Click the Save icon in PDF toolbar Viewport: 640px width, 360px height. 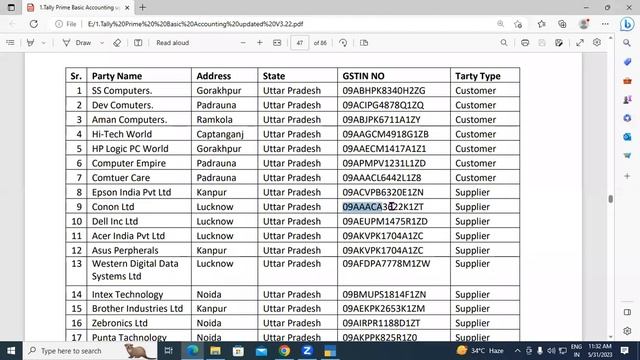click(x=542, y=42)
